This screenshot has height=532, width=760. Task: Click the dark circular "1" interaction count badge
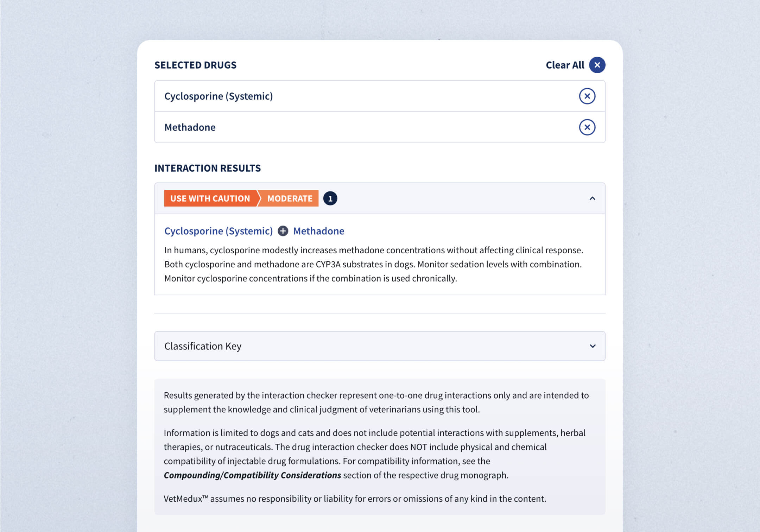(x=330, y=198)
